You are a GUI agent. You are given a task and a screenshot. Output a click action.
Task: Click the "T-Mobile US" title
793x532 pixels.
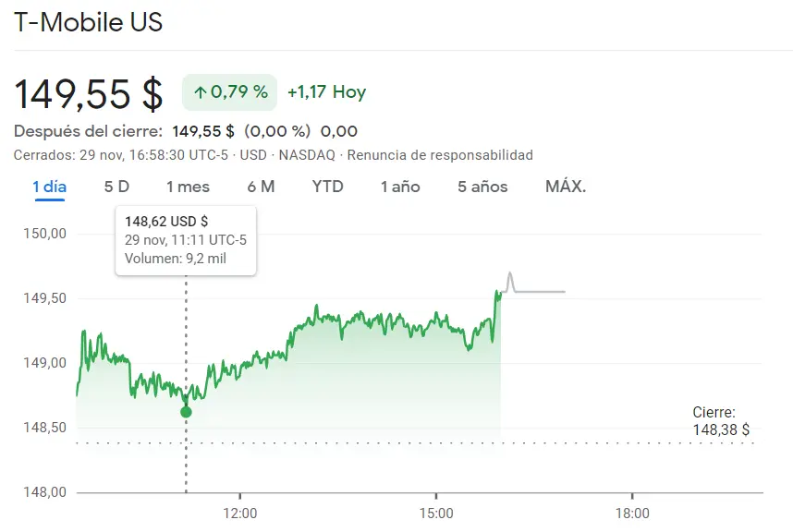point(88,22)
